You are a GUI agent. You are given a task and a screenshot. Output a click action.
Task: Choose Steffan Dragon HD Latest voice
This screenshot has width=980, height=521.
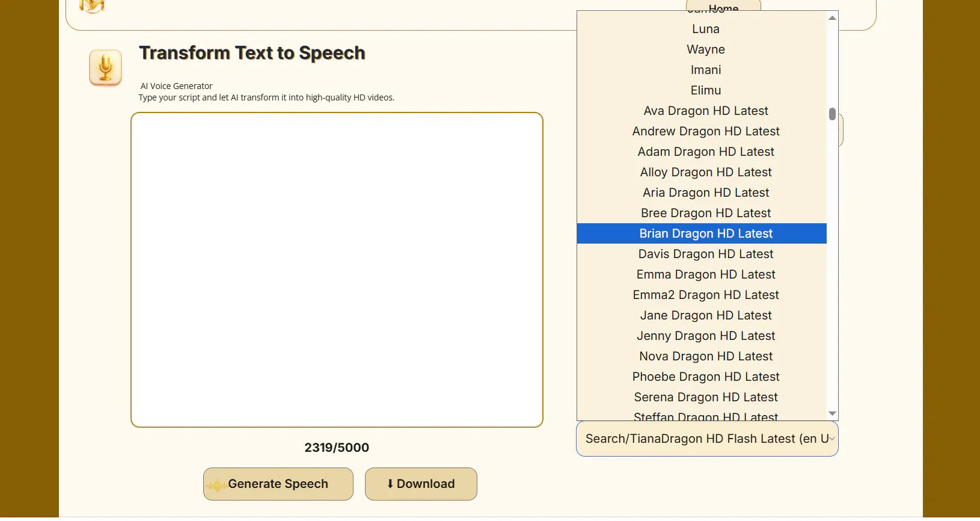pos(702,415)
